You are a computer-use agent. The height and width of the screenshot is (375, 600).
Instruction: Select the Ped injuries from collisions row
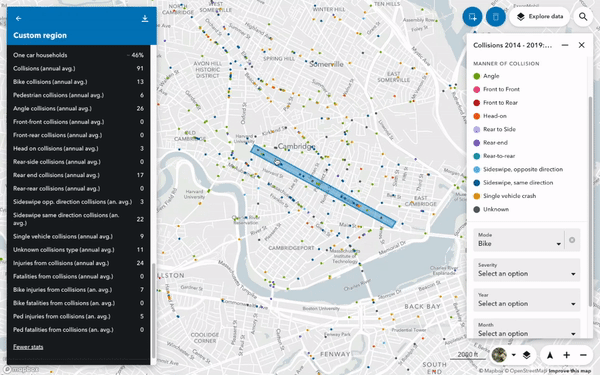pos(78,316)
